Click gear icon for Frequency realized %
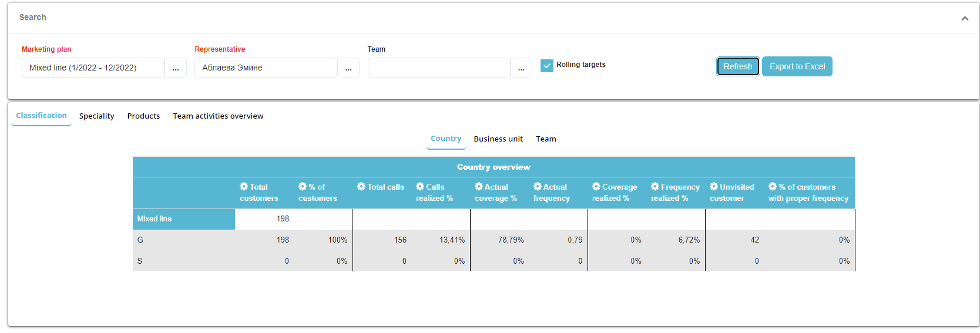The width and height of the screenshot is (980, 333). 655,187
